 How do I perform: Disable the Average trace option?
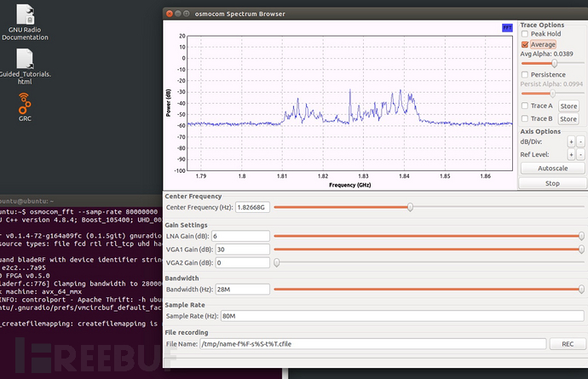coord(525,44)
